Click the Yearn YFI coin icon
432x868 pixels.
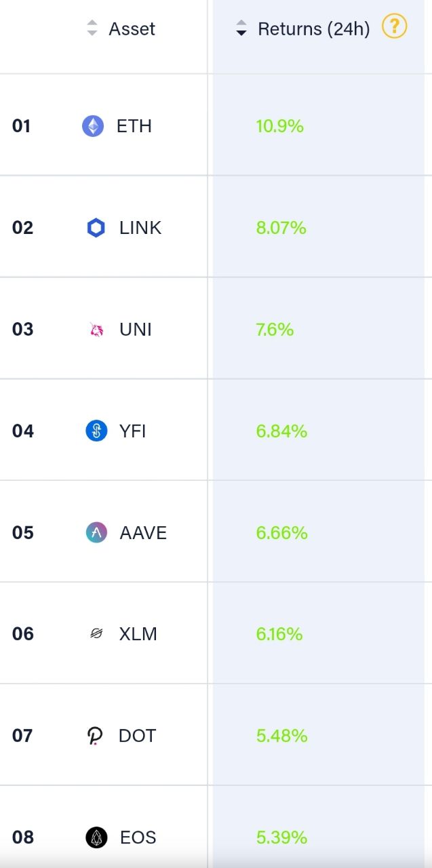click(96, 431)
